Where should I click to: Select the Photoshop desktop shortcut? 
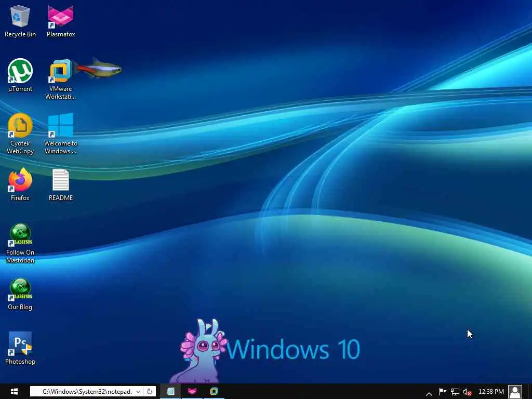(20, 348)
